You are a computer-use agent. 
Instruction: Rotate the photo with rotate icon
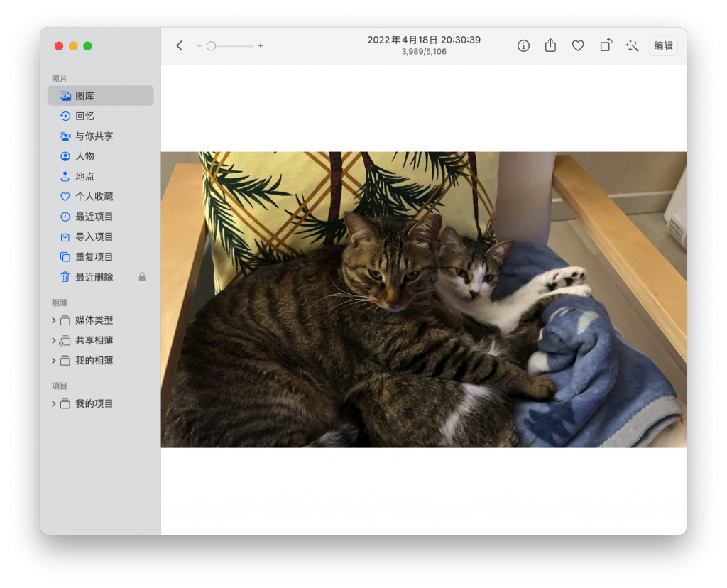click(x=606, y=45)
